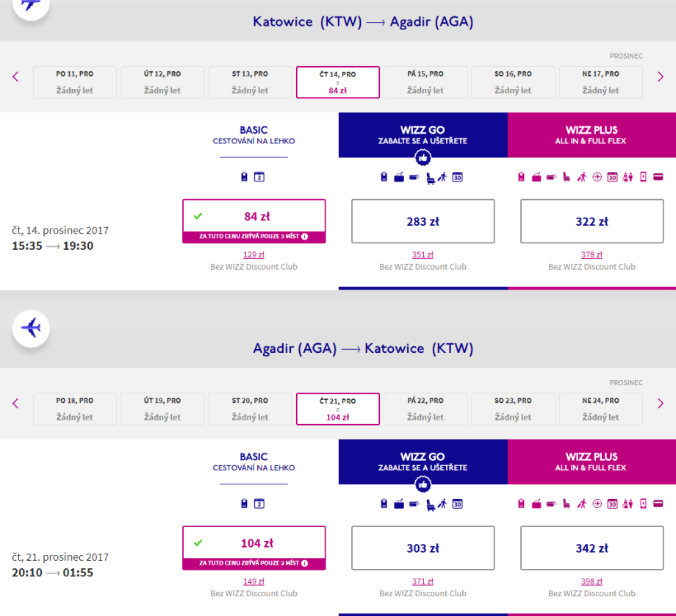Click calendar '2' icon under outbound BASIC

(x=259, y=177)
